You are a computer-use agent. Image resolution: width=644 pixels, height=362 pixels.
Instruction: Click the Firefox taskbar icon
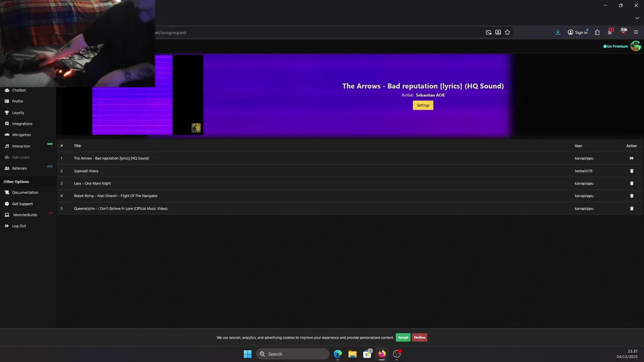[x=382, y=354]
